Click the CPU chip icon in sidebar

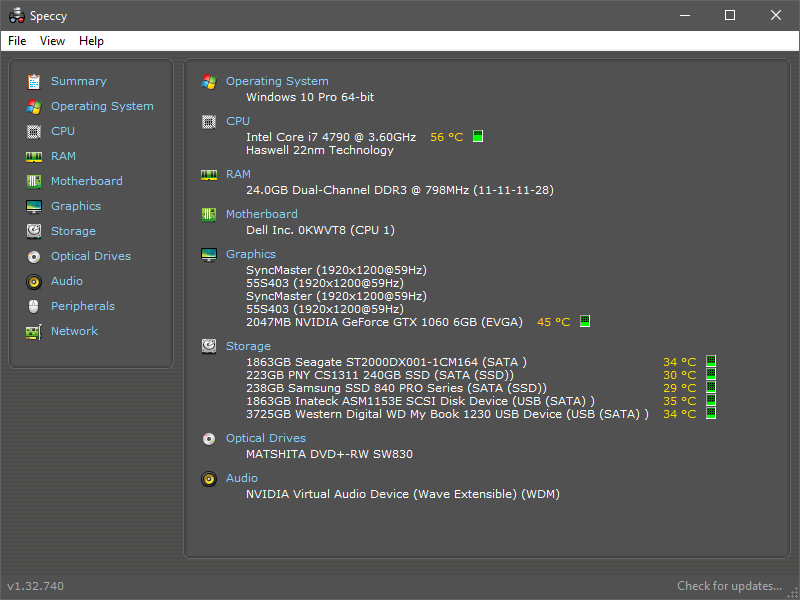pyautogui.click(x=34, y=131)
